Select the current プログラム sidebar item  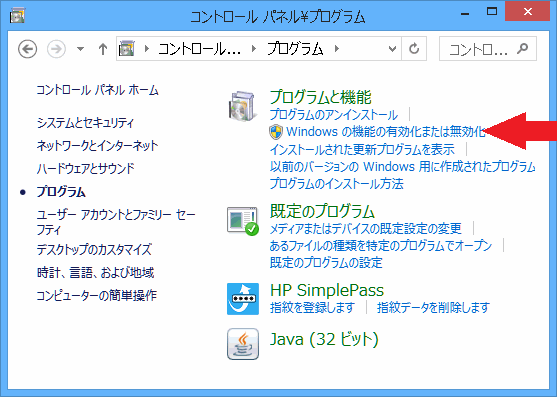pyautogui.click(x=61, y=192)
